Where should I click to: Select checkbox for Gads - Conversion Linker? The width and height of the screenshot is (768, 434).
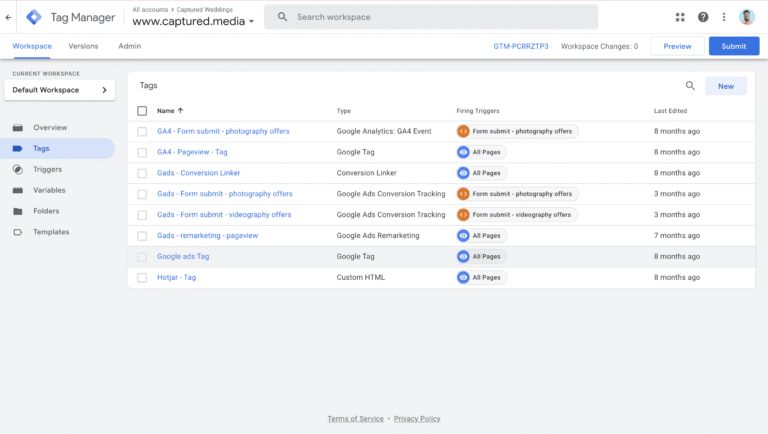tap(142, 173)
